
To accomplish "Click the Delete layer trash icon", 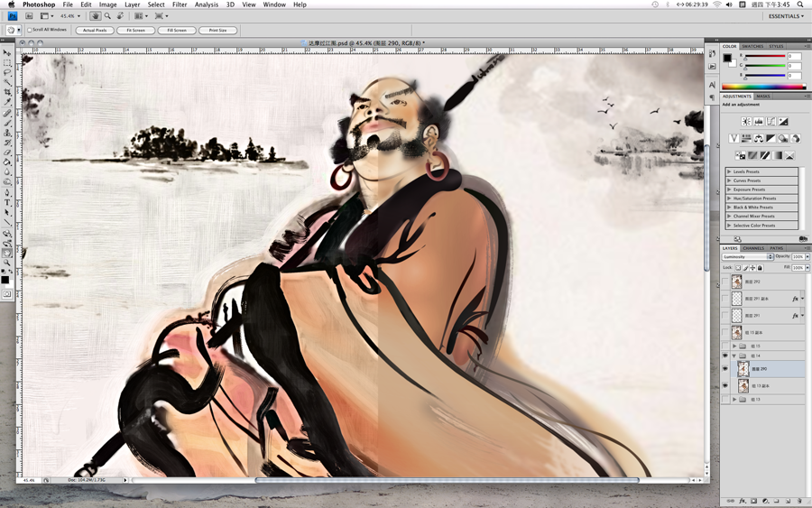I will [798, 502].
